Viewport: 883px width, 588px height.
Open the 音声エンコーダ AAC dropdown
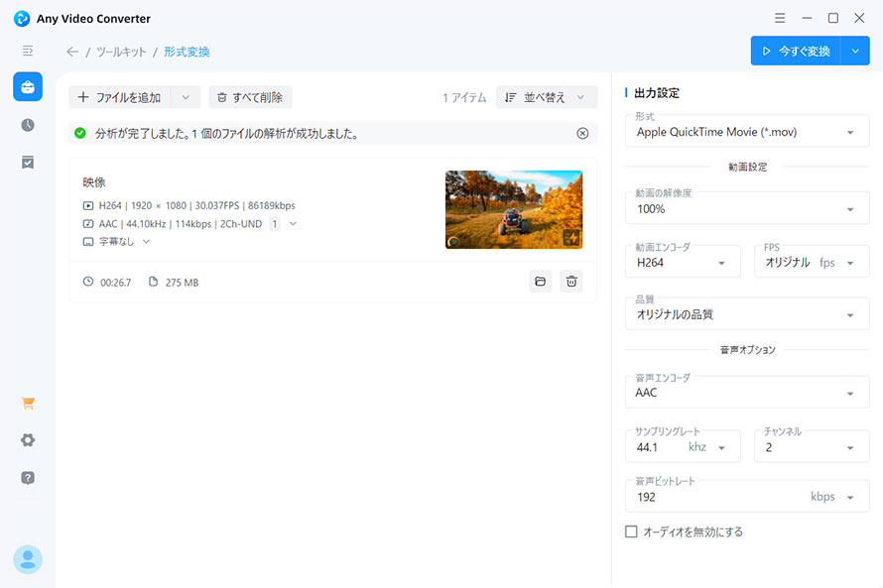click(747, 393)
